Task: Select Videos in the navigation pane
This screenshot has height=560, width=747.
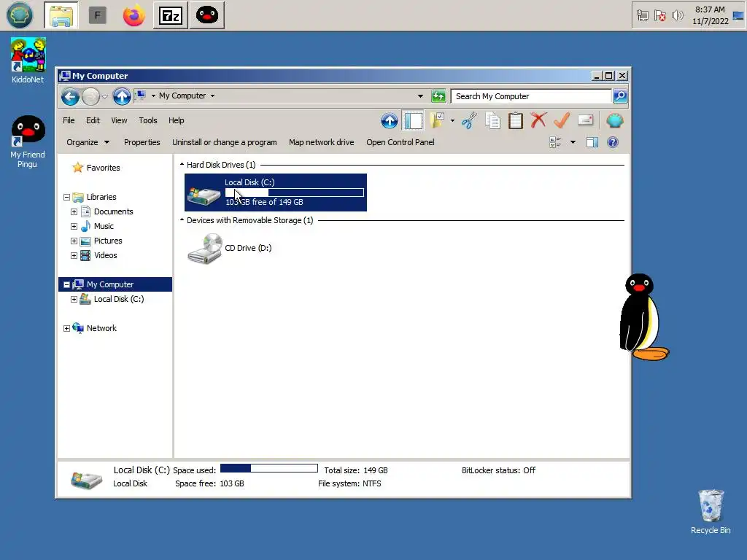Action: click(x=105, y=255)
